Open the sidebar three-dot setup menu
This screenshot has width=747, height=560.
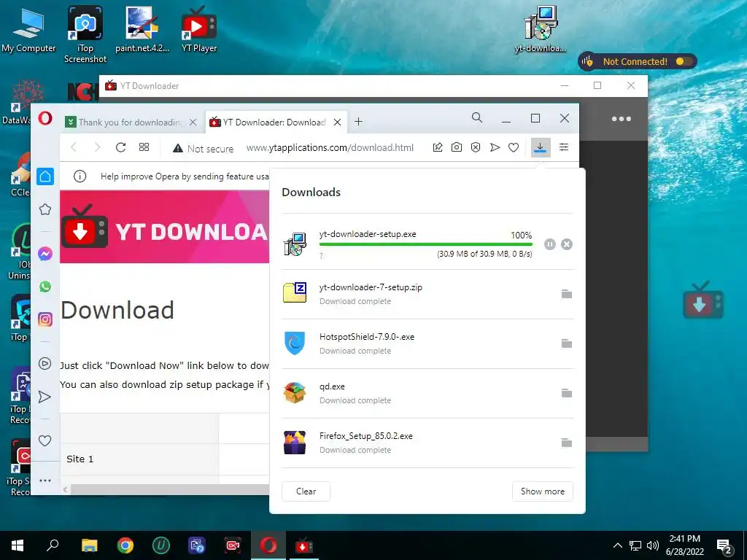[x=44, y=481]
